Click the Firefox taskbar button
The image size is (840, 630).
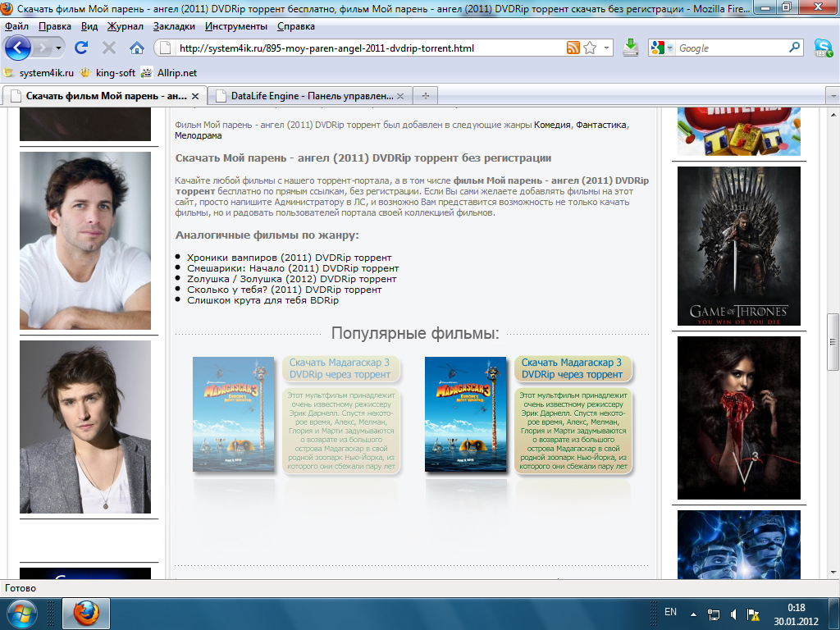[x=86, y=614]
